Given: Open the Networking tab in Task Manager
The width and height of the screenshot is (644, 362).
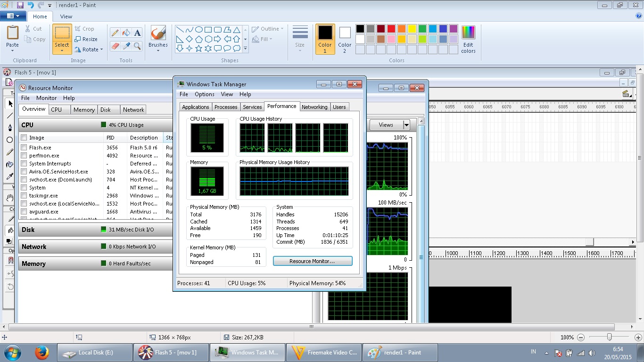Looking at the screenshot, I should click(314, 107).
